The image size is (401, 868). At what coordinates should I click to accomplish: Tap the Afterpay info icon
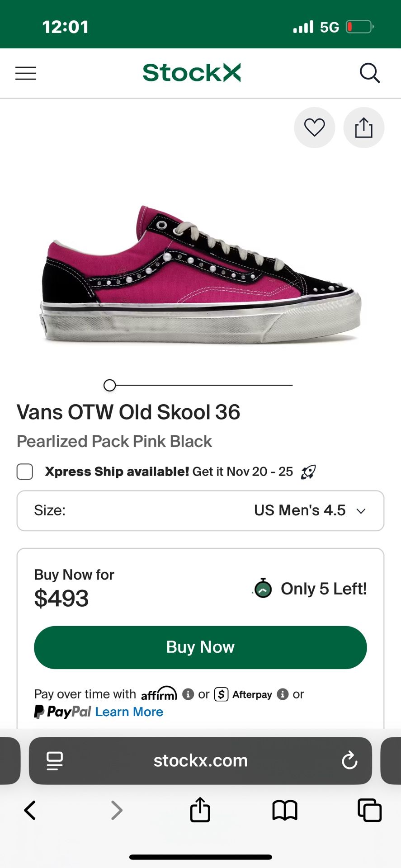tap(283, 694)
